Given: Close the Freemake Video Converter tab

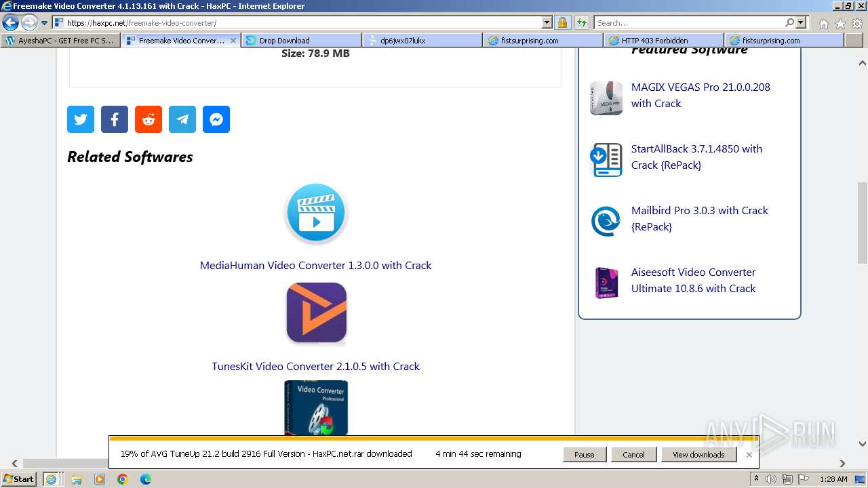Looking at the screenshot, I should coord(233,41).
